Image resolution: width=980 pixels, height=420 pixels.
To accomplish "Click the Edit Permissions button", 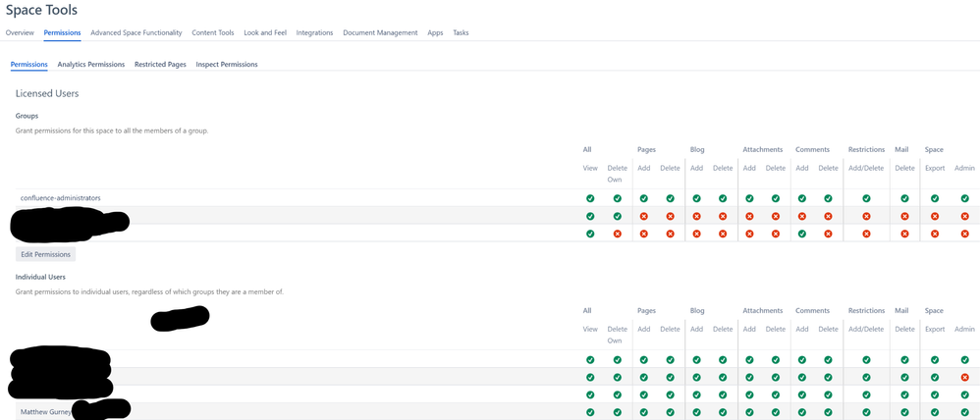I will 45,254.
